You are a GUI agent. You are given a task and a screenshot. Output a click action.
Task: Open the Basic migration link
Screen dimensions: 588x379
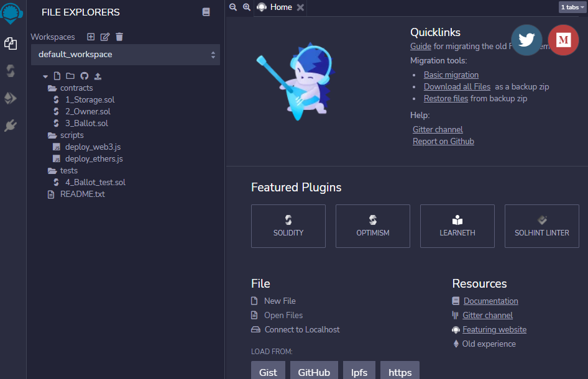point(451,75)
